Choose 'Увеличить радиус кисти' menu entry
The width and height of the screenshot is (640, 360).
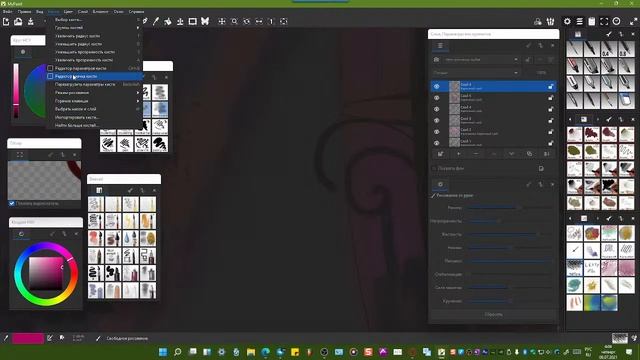point(94,36)
